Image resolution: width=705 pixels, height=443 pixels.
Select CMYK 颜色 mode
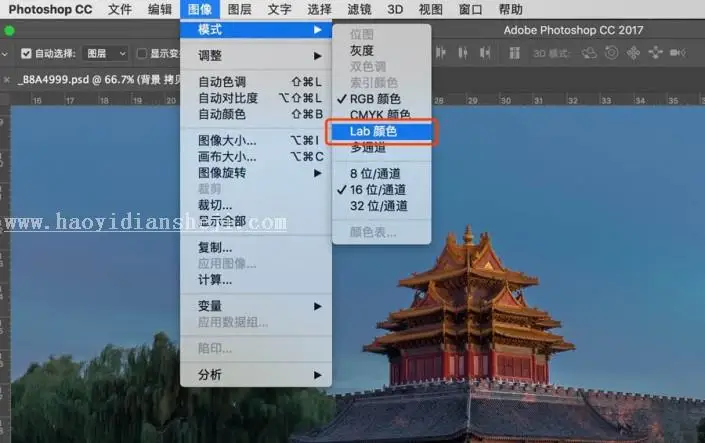(x=381, y=115)
